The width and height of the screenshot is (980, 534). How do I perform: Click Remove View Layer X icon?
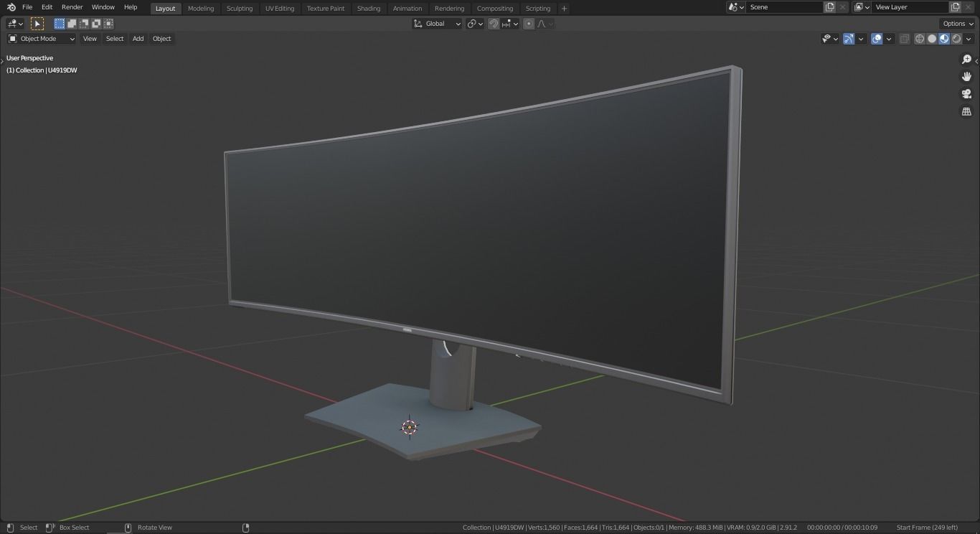tap(968, 7)
